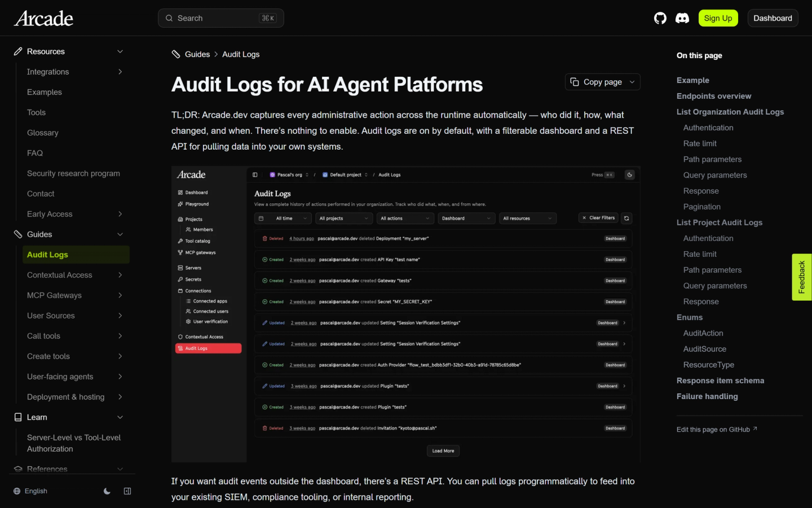Open Copy page dropdown chevron
This screenshot has width=812, height=508.
(632, 82)
